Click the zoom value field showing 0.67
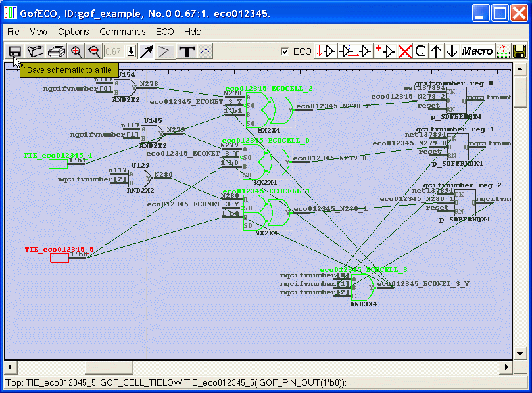532x393 pixels. 114,51
